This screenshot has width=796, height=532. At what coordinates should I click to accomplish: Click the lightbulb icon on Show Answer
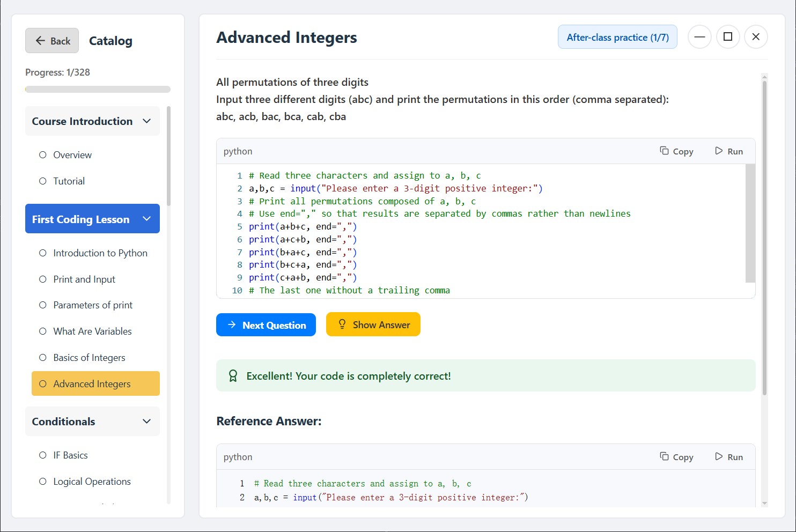[342, 324]
